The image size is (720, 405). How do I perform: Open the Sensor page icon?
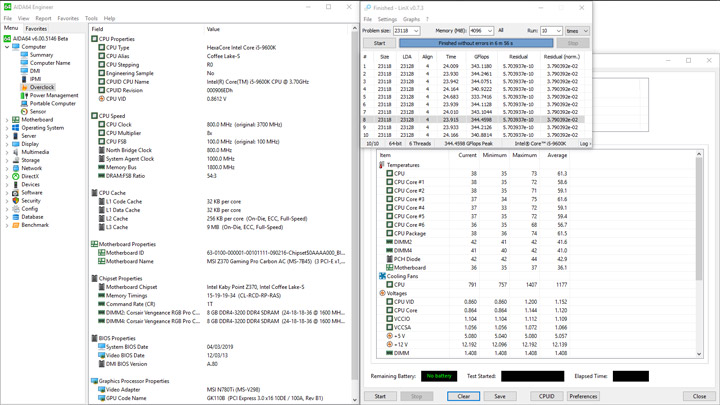24,112
